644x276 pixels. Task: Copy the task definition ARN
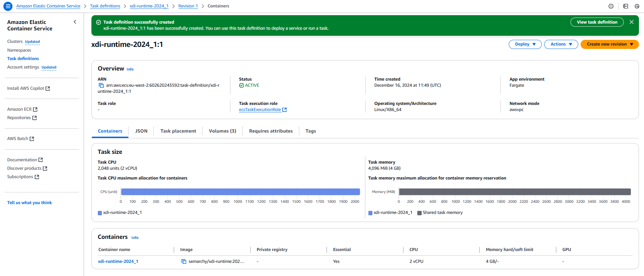(x=101, y=85)
